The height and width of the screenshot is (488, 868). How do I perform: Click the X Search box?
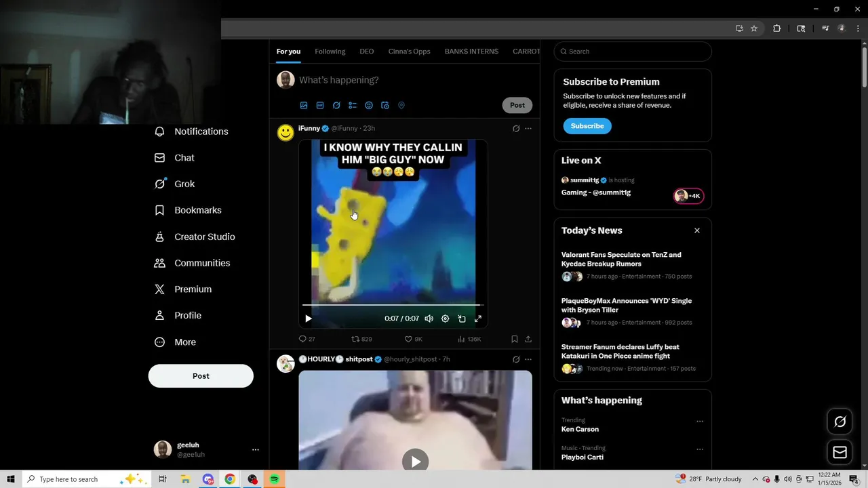pyautogui.click(x=633, y=52)
